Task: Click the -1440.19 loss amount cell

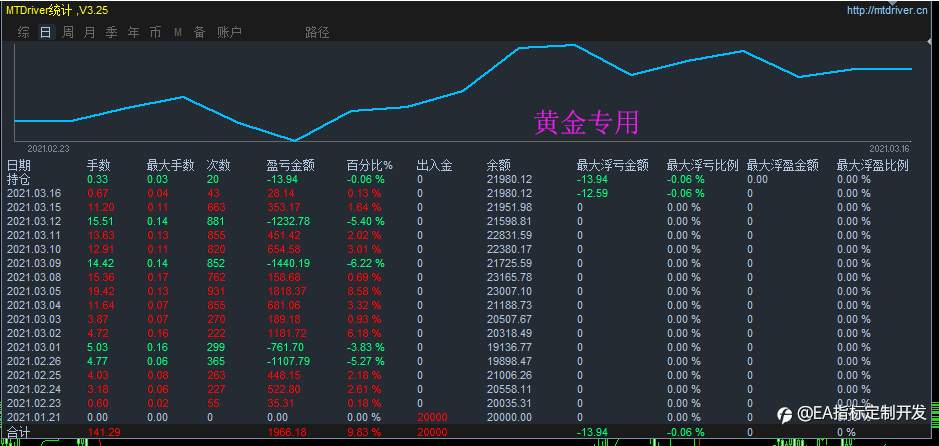Action: pos(287,263)
